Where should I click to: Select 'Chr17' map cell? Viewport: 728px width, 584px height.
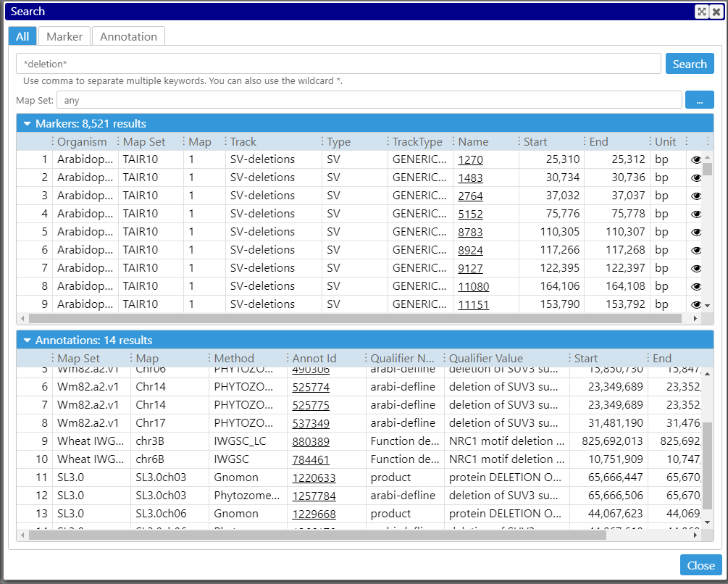[x=170, y=423]
